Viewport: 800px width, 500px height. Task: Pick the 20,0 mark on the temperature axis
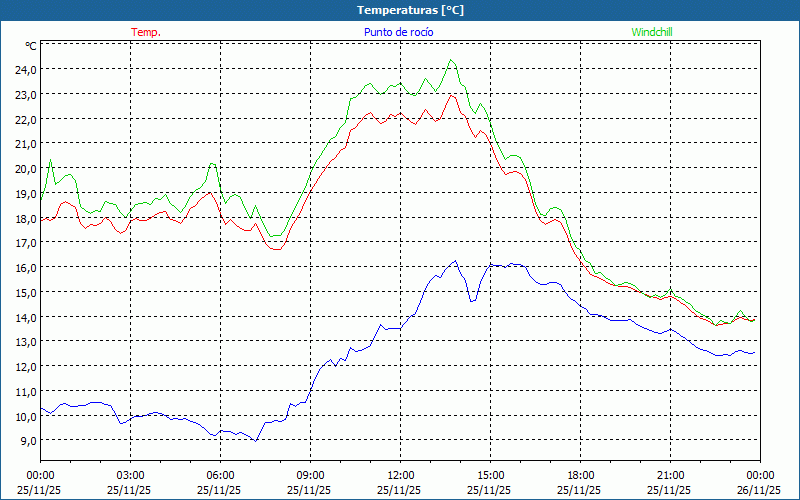point(24,169)
